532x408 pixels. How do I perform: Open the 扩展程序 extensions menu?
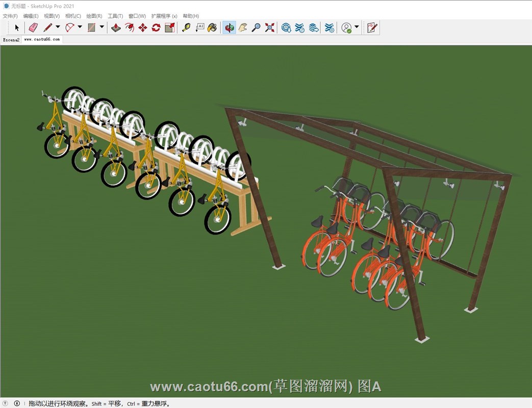coord(164,16)
